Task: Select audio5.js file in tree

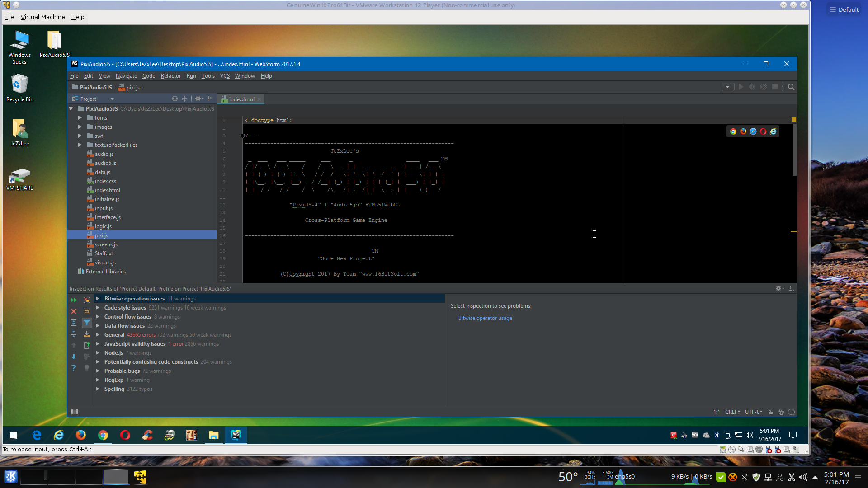Action: tap(105, 163)
